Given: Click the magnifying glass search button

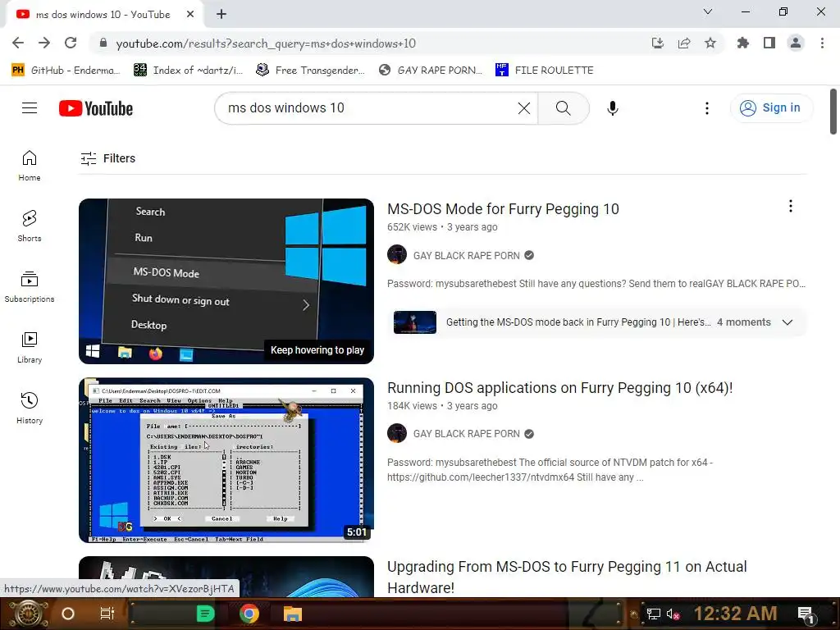Looking at the screenshot, I should point(563,108).
